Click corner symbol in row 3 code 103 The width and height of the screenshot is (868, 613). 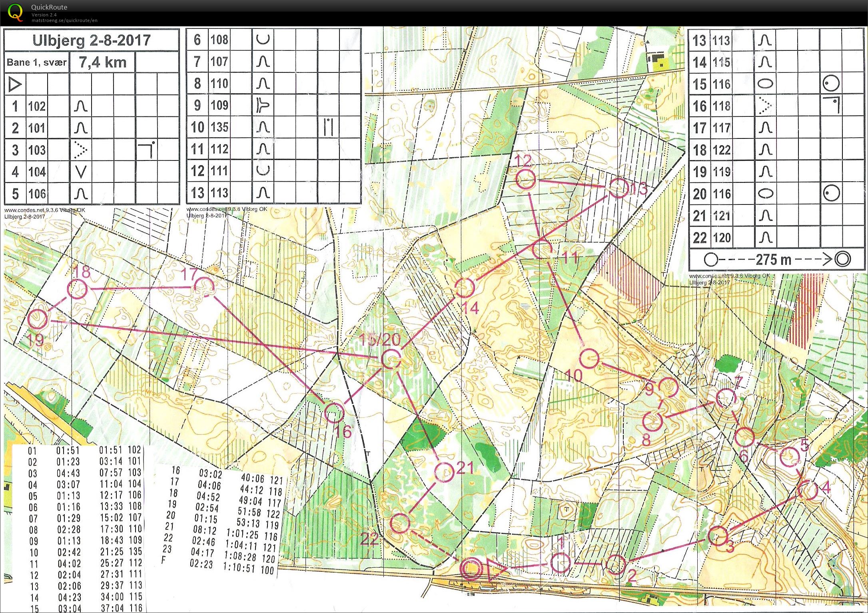pos(147,150)
